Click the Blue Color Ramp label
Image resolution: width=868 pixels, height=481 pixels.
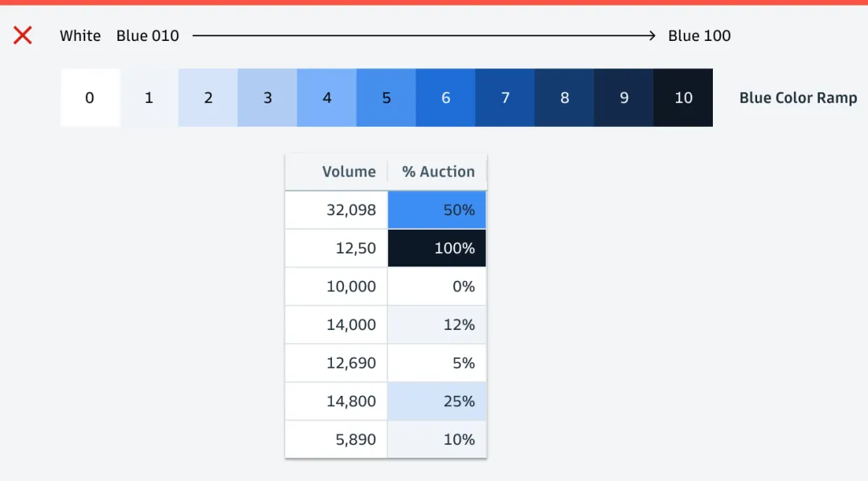pos(798,98)
